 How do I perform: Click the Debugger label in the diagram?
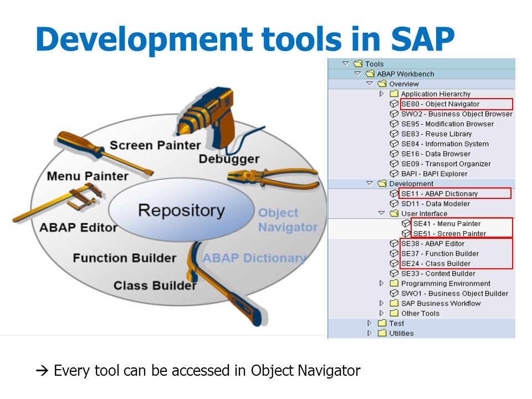[x=229, y=159]
